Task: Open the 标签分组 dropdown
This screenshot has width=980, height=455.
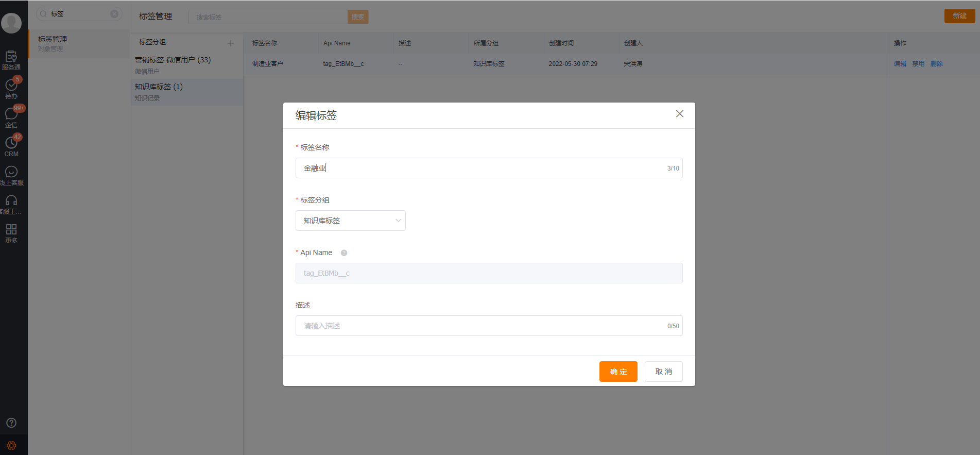Action: (351, 221)
